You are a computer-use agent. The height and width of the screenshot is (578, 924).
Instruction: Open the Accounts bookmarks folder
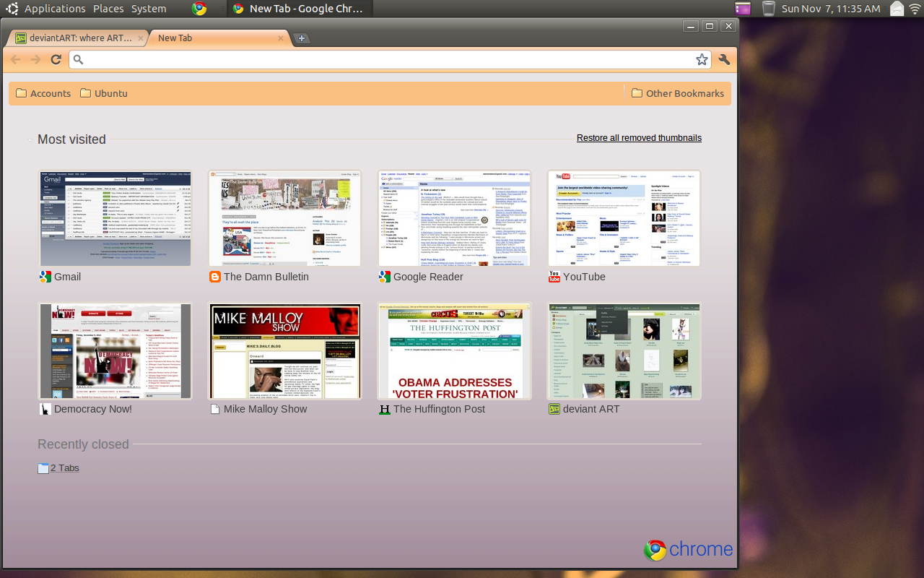coord(43,92)
